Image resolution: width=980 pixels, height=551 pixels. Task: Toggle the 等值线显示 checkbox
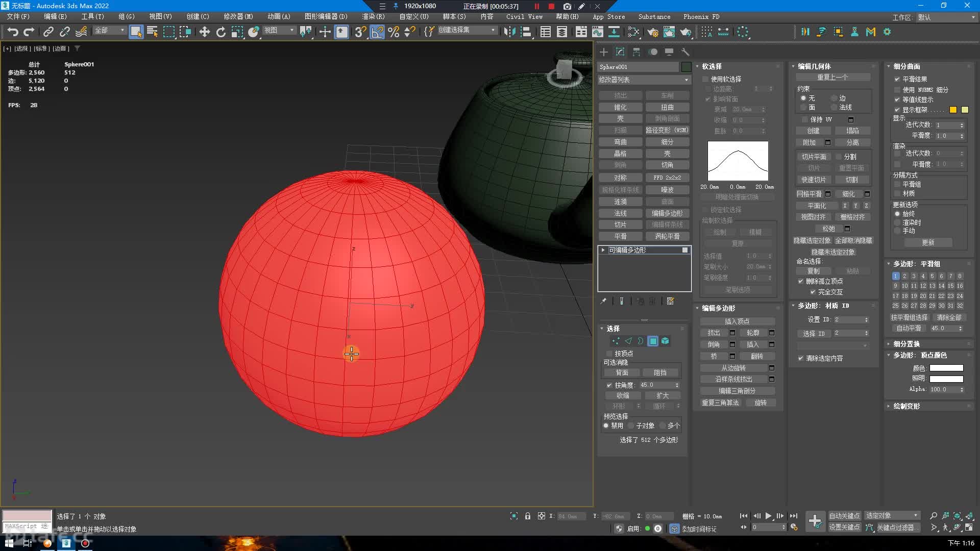click(897, 99)
